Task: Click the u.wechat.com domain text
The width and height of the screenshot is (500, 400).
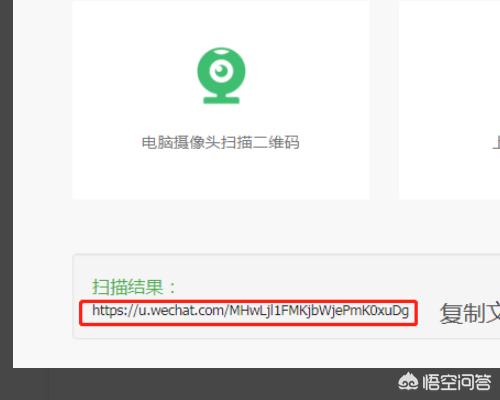Action: coord(181,310)
